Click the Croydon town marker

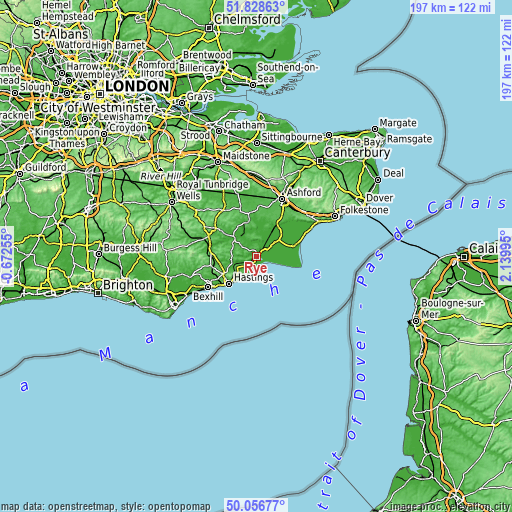(x=104, y=134)
